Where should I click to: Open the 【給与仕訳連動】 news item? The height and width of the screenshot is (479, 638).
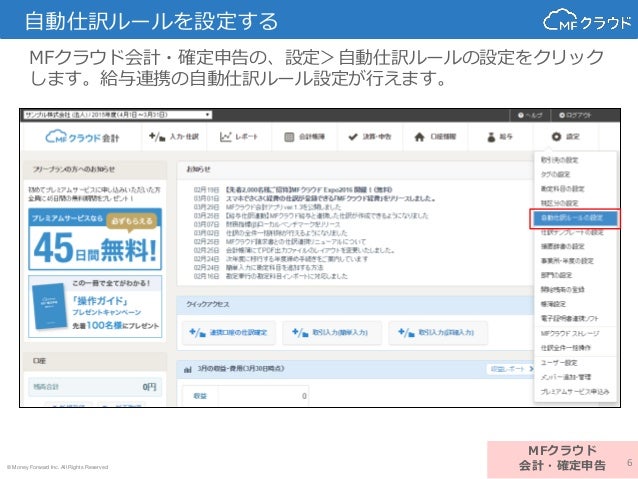click(x=327, y=216)
